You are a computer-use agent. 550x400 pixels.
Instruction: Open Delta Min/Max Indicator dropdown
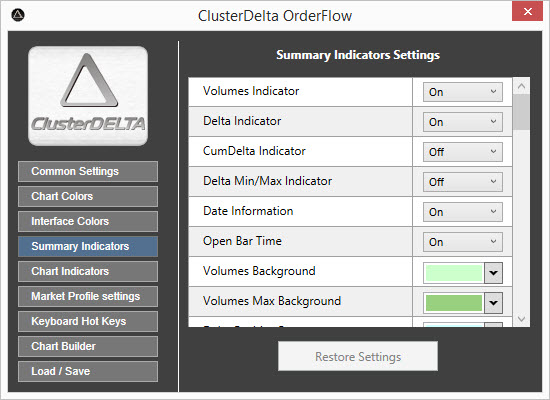[463, 182]
